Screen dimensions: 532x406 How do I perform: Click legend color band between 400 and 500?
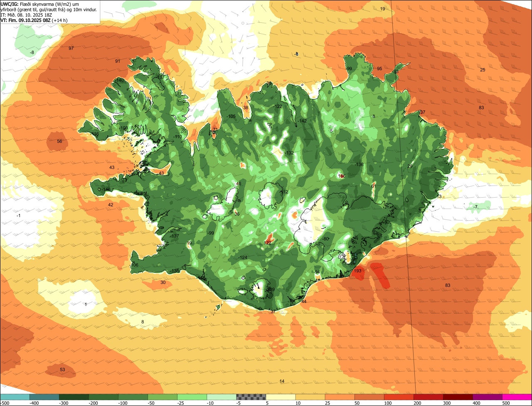(487, 397)
